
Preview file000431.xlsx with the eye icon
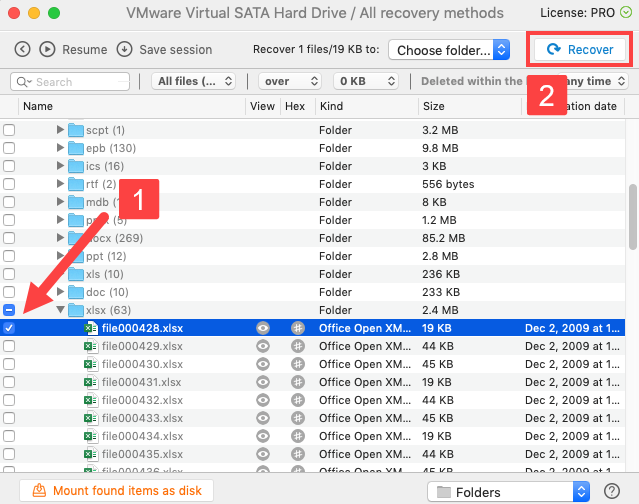click(263, 382)
